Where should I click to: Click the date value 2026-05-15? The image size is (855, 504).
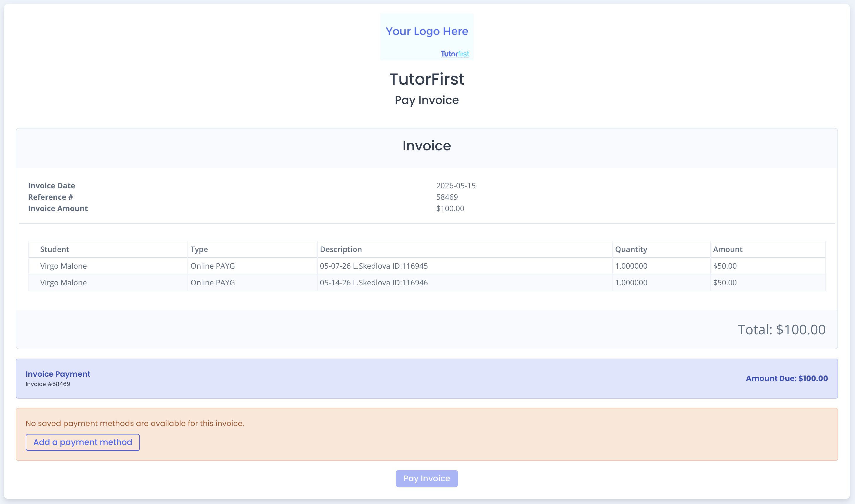(x=456, y=186)
